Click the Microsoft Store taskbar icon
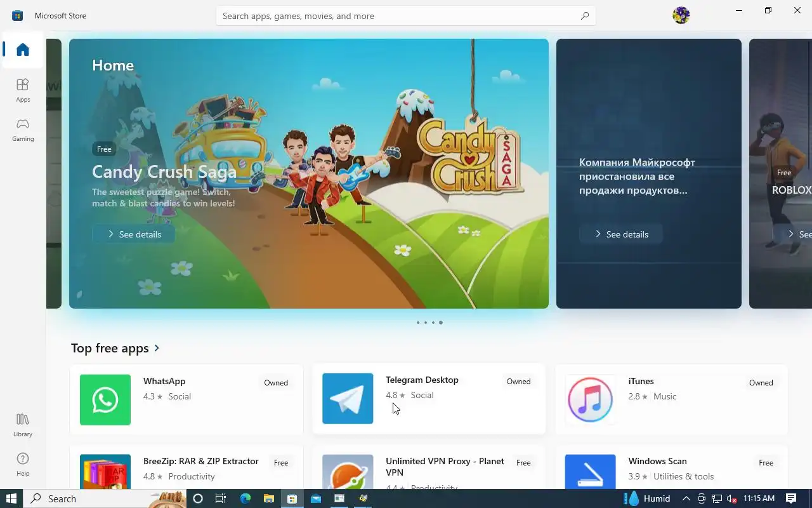The image size is (812, 508). click(x=292, y=498)
